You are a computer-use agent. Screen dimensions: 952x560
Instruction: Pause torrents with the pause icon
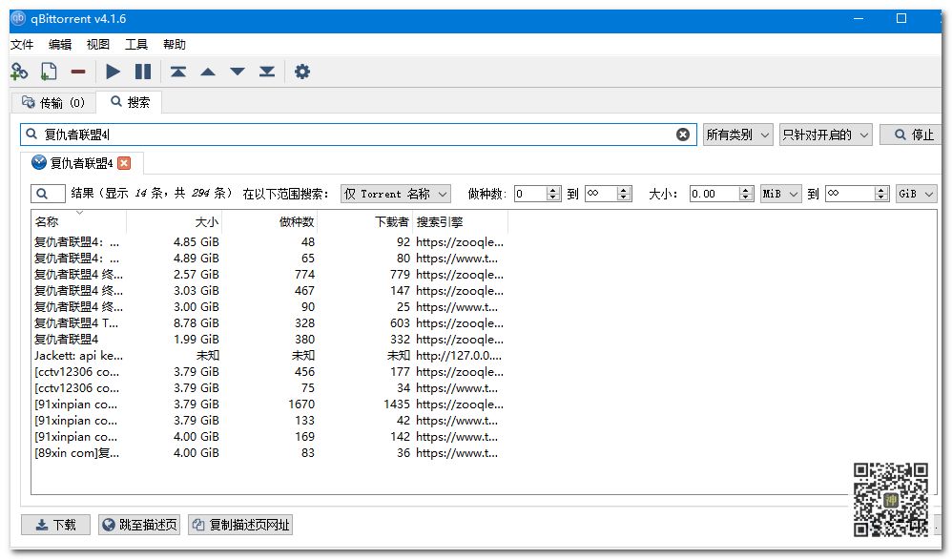click(143, 72)
